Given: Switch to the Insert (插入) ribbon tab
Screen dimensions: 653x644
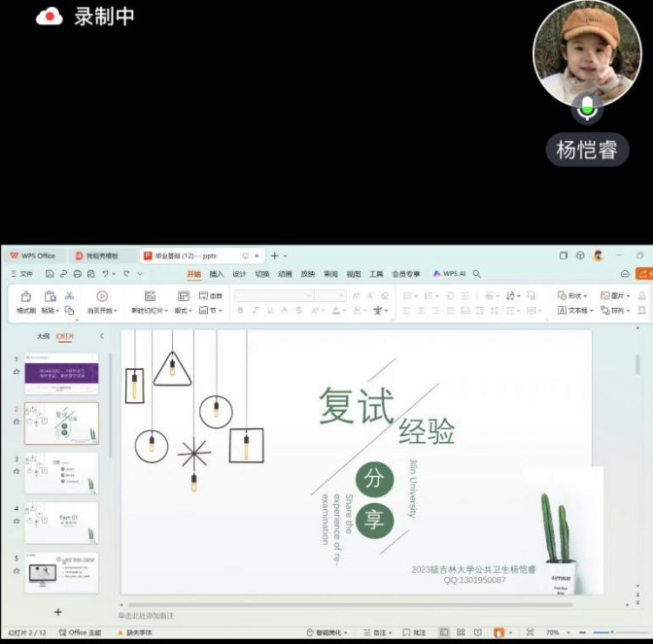Looking at the screenshot, I should tap(216, 275).
